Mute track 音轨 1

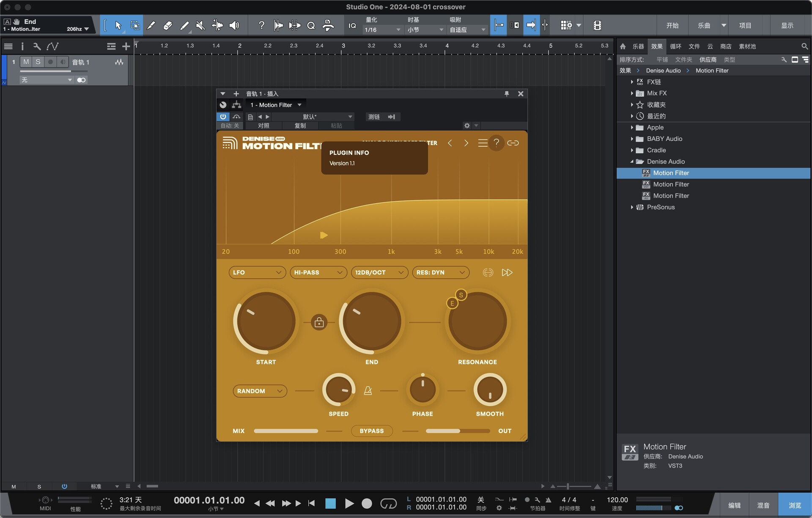coord(26,62)
